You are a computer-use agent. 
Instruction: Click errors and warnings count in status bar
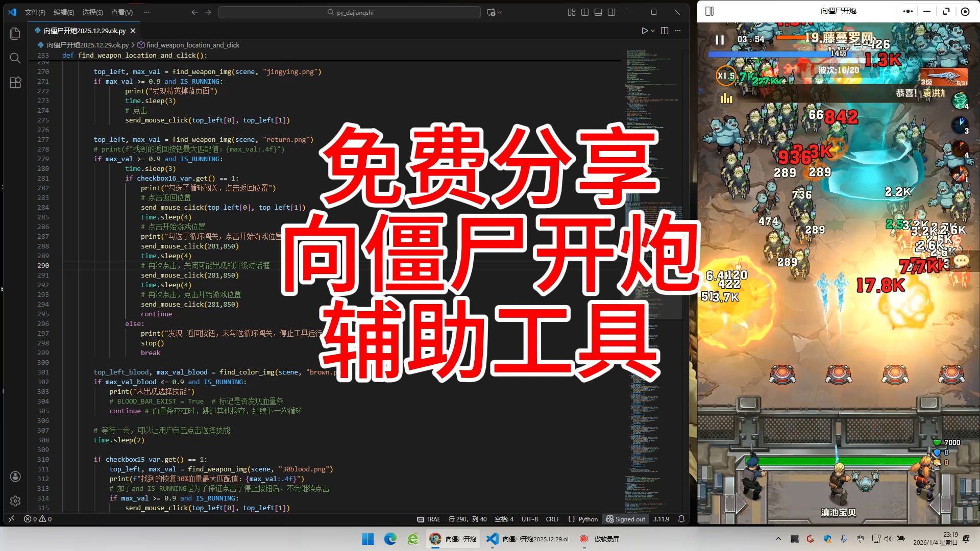click(x=38, y=519)
